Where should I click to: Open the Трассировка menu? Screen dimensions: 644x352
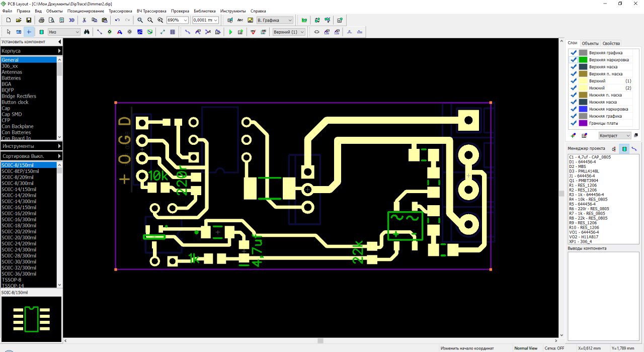point(120,11)
